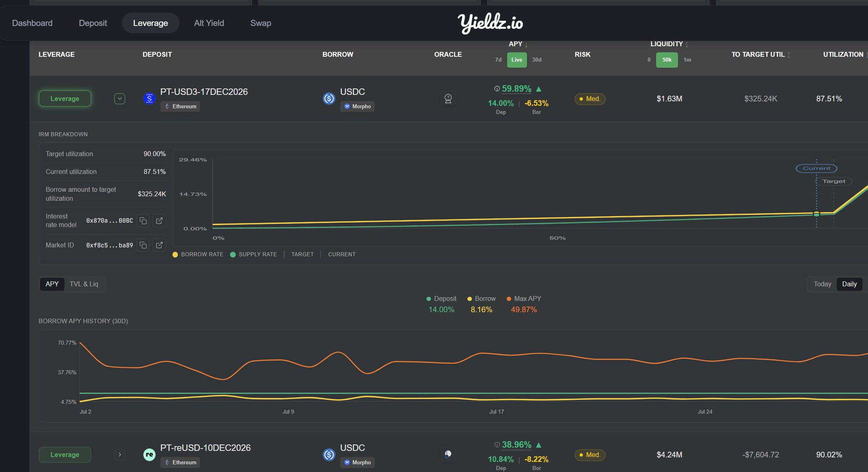This screenshot has height=472, width=868.
Task: Copy the interest rate model address
Action: pyautogui.click(x=143, y=221)
